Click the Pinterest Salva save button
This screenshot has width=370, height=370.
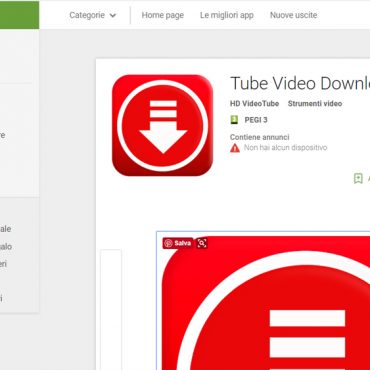coord(178,243)
